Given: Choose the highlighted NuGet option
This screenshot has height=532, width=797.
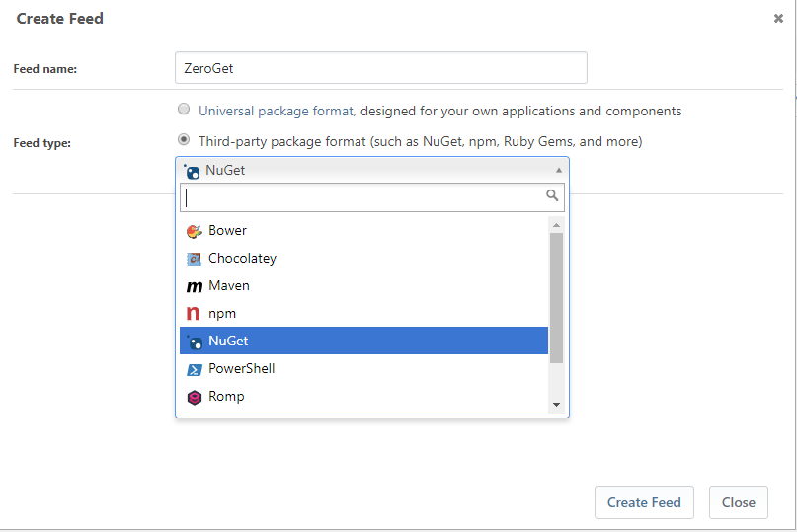Looking at the screenshot, I should (364, 341).
